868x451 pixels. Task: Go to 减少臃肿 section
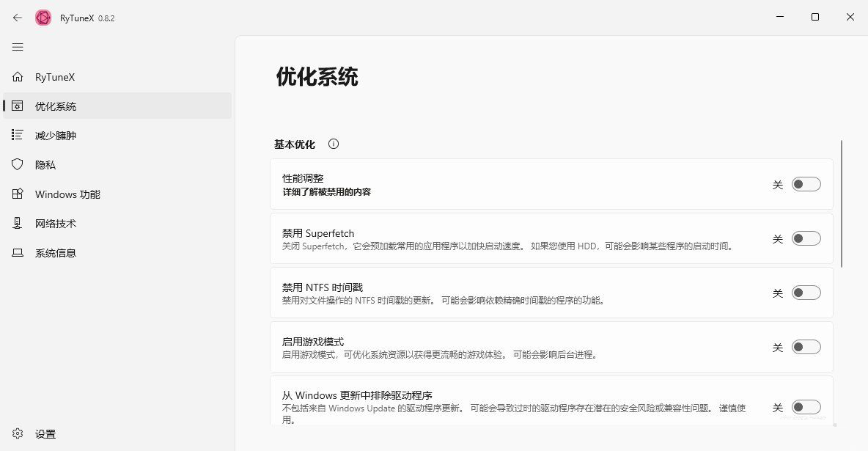[117, 135]
